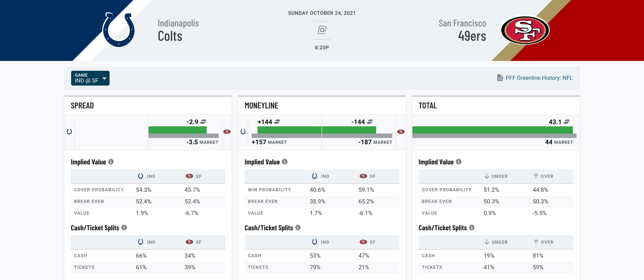Click down arrow UNDER in Total Implied Value
Image resolution: width=644 pixels, height=280 pixels.
pos(487,176)
